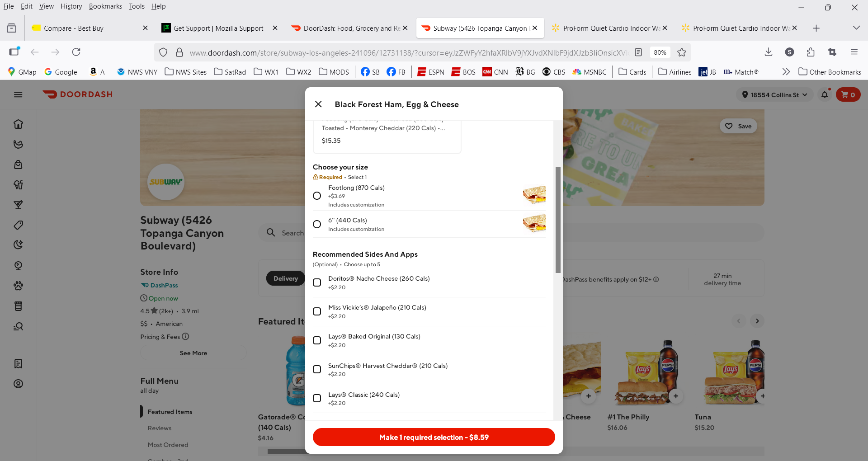Image resolution: width=868 pixels, height=461 pixels.
Task: Open the Firefox downloads panel
Action: pos(768,52)
